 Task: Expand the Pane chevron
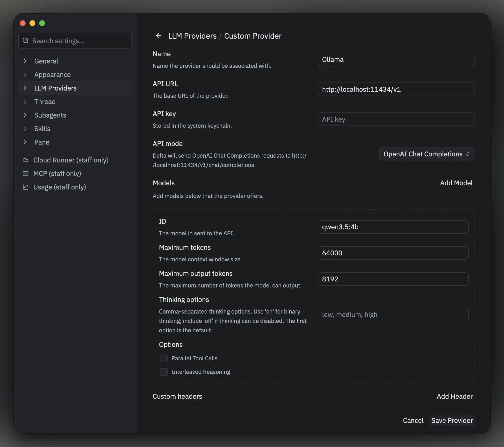tap(25, 142)
